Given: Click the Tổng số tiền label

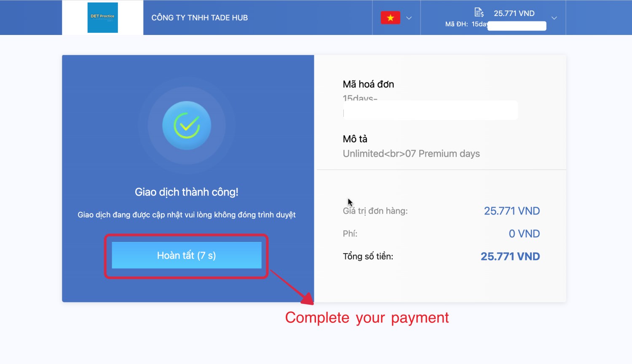Looking at the screenshot, I should tap(368, 257).
